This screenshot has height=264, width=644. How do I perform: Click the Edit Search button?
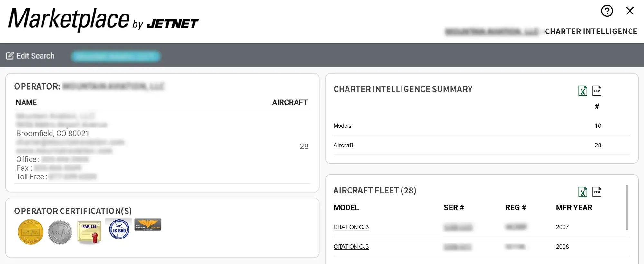point(30,56)
